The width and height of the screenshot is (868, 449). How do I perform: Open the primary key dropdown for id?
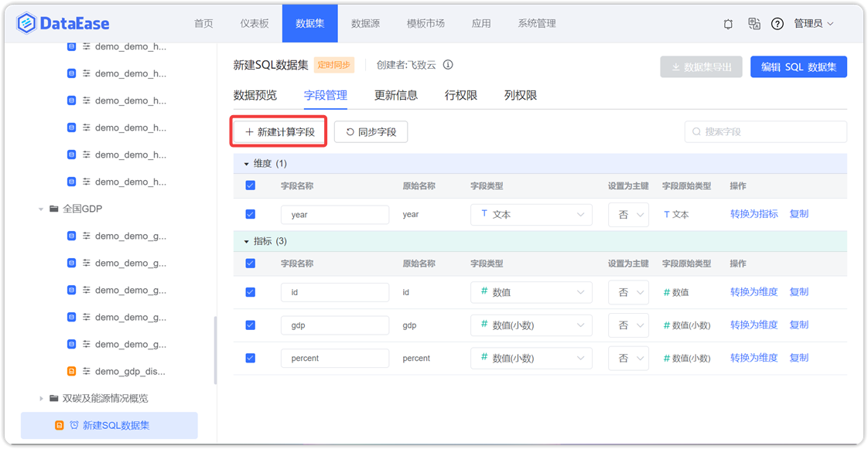click(x=628, y=292)
